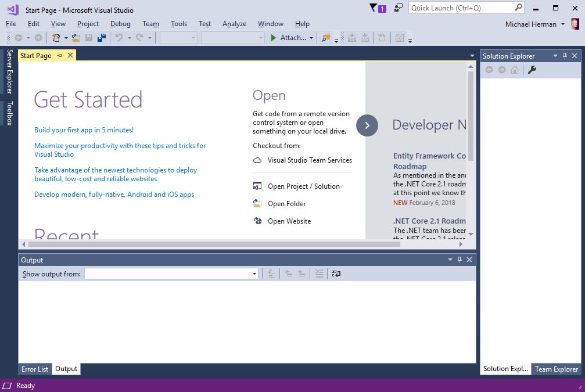Screen dimensions: 585x392
Task: Click the Solution Explorer Home icon
Action: (x=515, y=70)
